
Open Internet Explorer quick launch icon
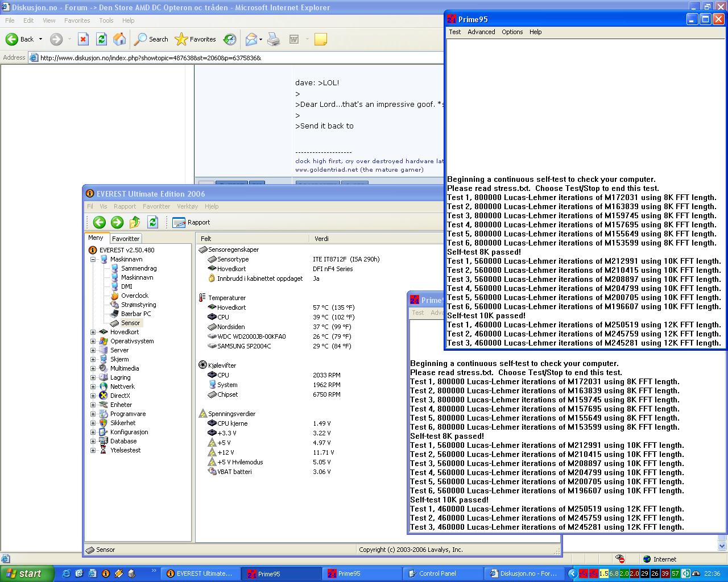coord(66,573)
